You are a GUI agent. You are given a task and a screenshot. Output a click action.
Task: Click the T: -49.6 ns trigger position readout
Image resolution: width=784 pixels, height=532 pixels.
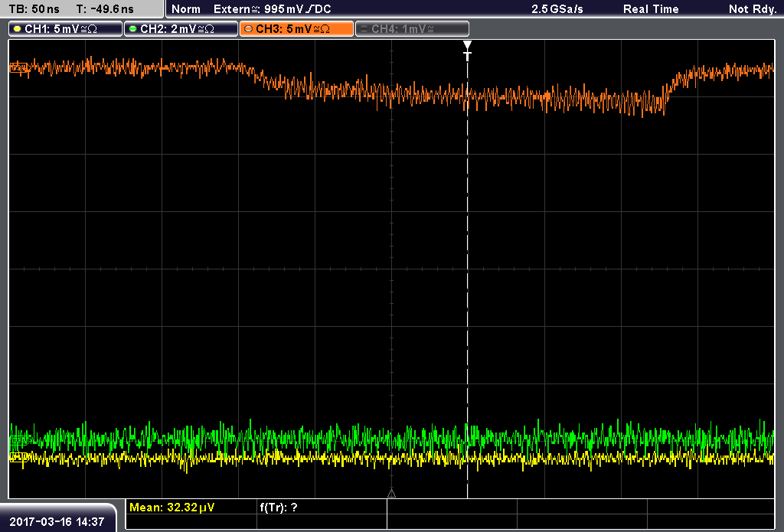tap(105, 9)
